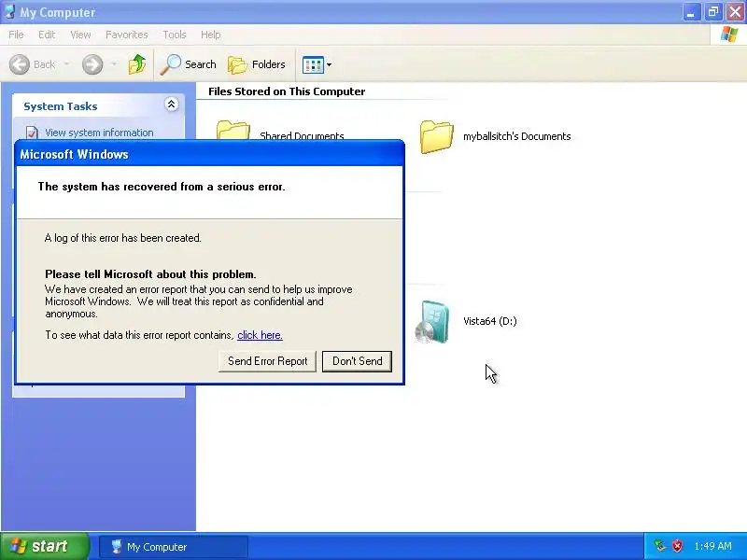The height and width of the screenshot is (560, 747).
Task: Click the Back arrow icon
Action: click(x=20, y=64)
